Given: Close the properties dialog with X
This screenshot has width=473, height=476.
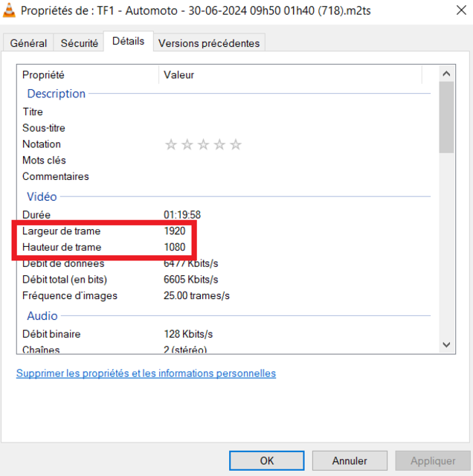Looking at the screenshot, I should pyautogui.click(x=461, y=10).
